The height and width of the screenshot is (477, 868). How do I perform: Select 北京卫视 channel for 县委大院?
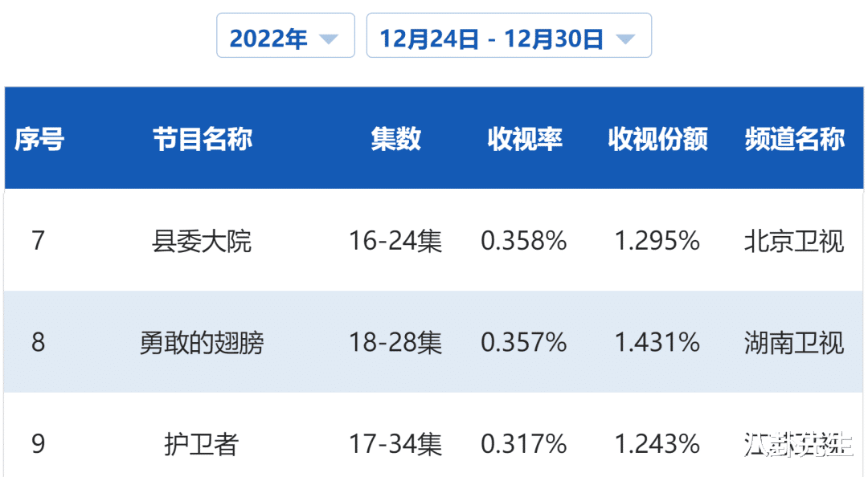pos(794,241)
